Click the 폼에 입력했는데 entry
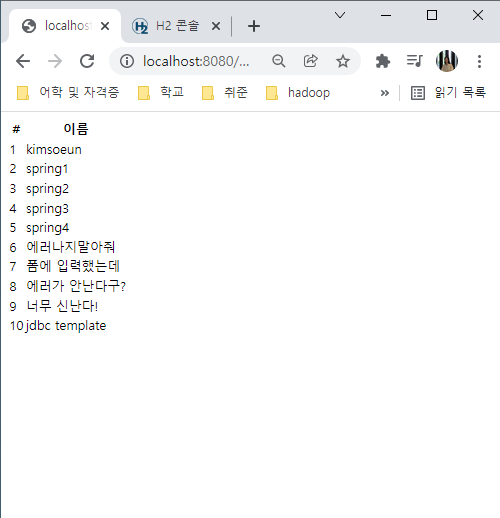Viewport: 500px width, 518px height. (x=73, y=266)
